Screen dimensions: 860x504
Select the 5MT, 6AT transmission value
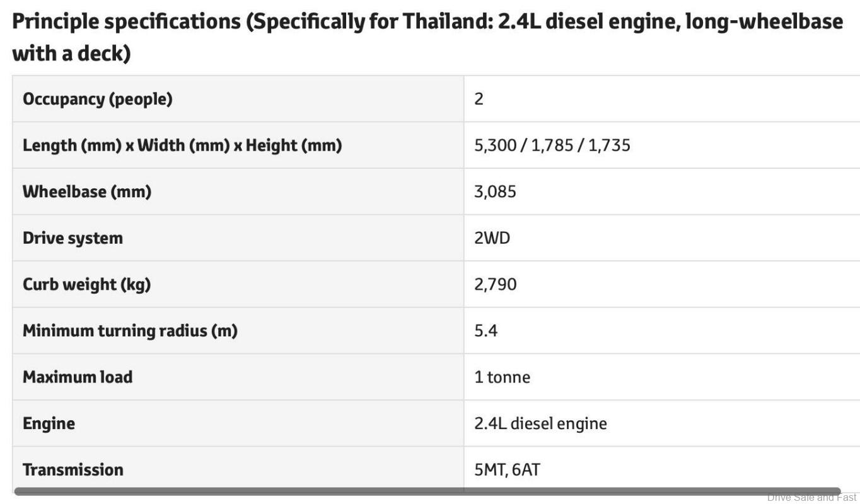[508, 469]
